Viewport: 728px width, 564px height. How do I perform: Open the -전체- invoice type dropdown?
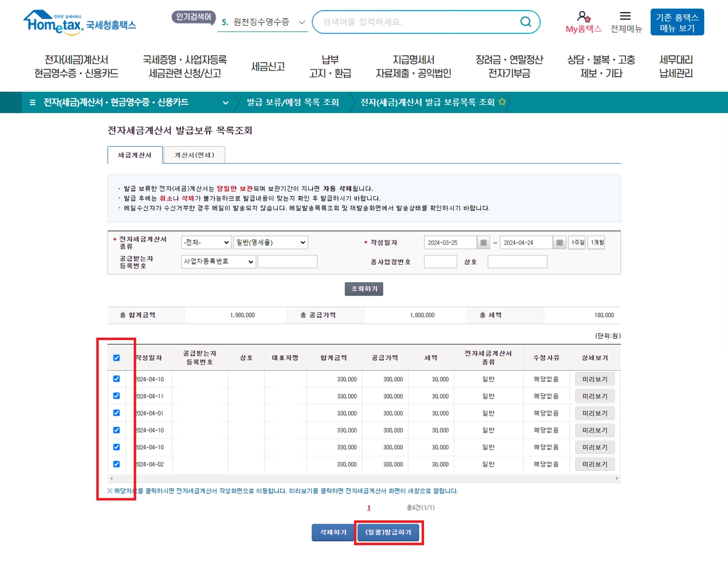pyautogui.click(x=206, y=242)
